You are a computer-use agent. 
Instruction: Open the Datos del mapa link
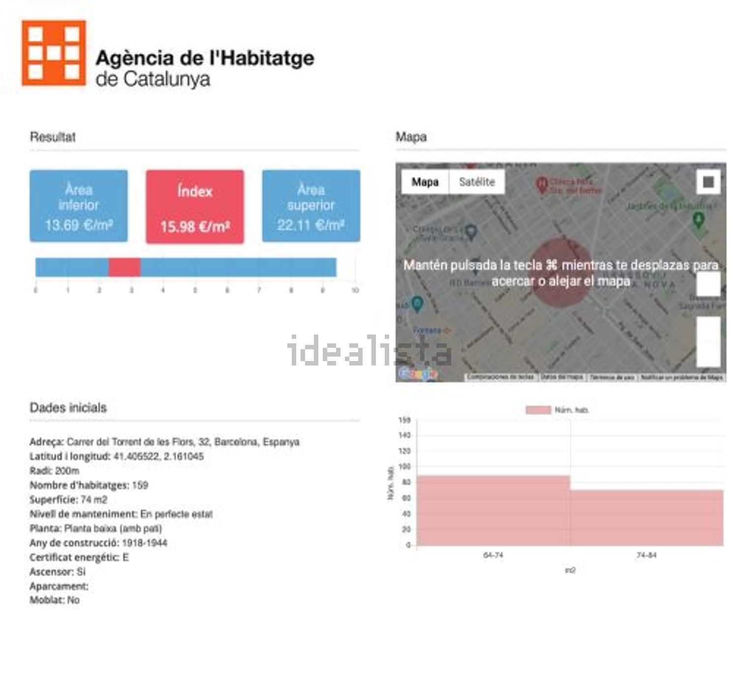(561, 377)
